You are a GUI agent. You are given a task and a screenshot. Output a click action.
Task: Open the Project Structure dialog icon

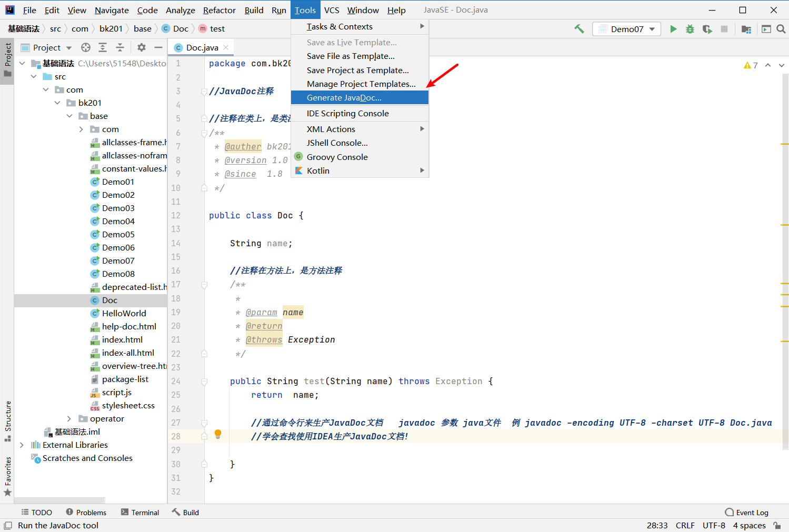coord(746,29)
